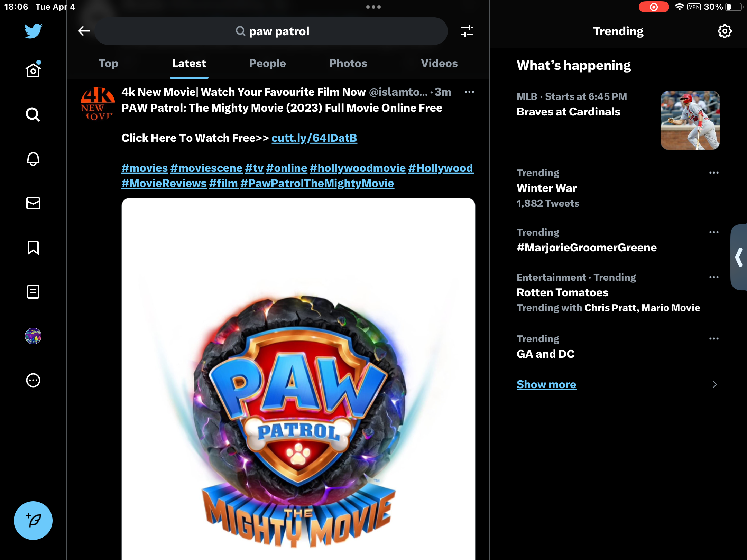
Task: Open the Home feed icon
Action: click(x=33, y=70)
